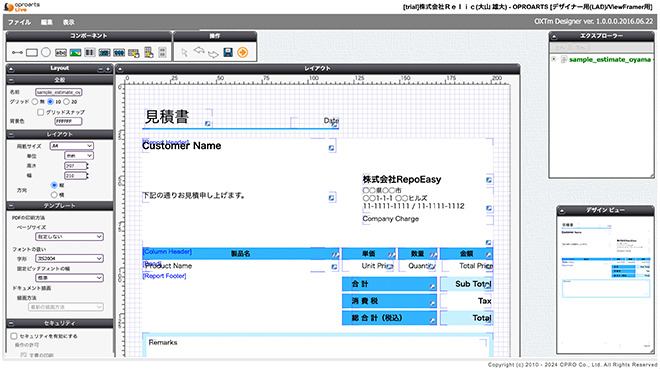Screen dimensions: 660x369
Task: Click the minus button in Layout header
Action: click(x=101, y=69)
